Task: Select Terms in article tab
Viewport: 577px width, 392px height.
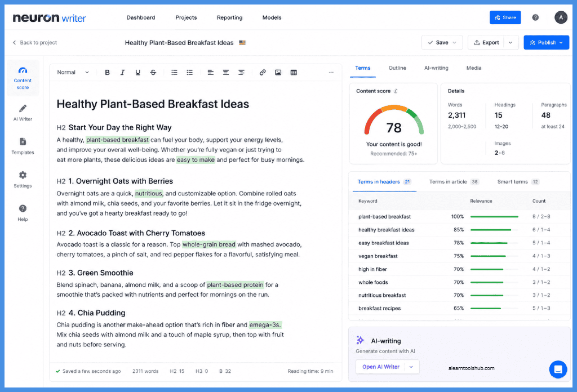Action: tap(454, 182)
